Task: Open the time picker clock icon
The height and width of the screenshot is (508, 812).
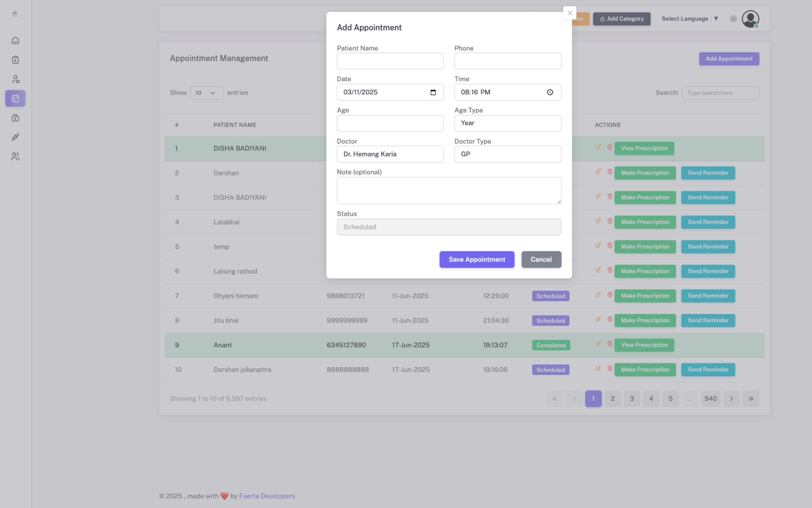Action: pyautogui.click(x=550, y=92)
